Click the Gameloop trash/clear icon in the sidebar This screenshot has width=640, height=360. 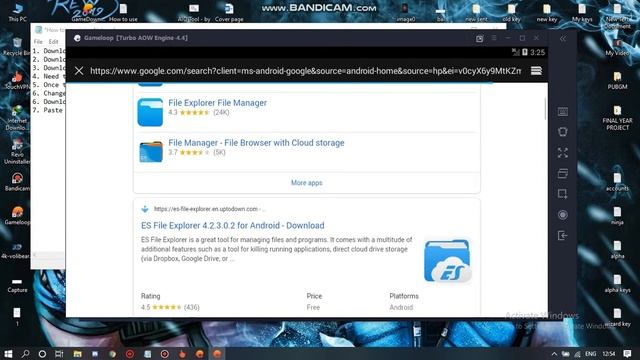point(562,131)
